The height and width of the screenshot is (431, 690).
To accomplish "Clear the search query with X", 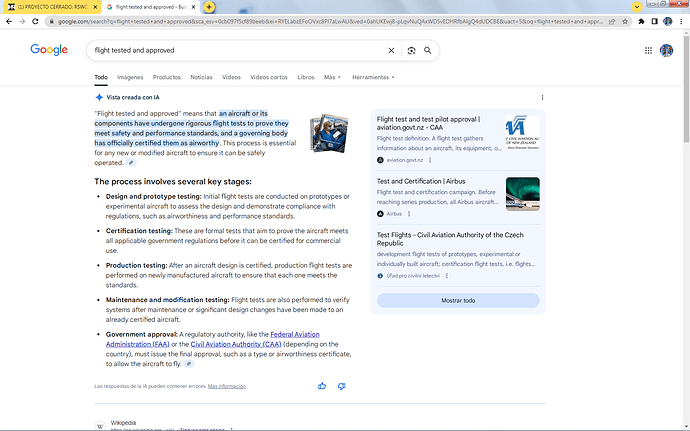I will coord(391,50).
